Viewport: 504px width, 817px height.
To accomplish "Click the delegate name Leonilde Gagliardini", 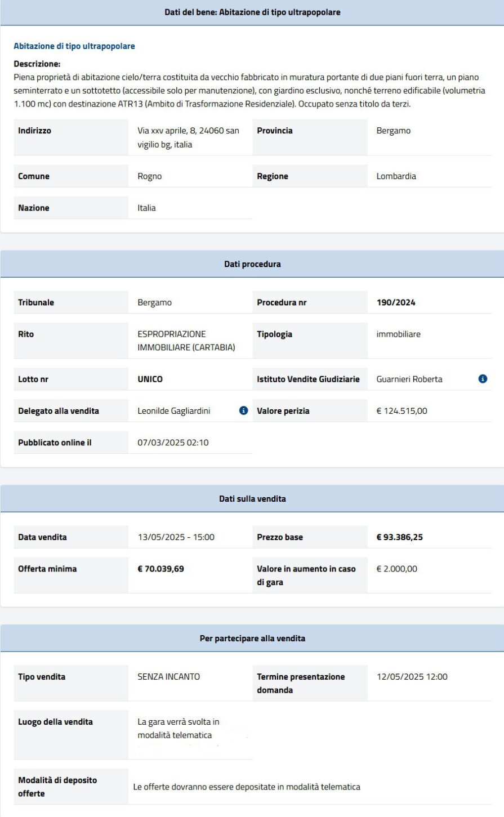I will pos(173,411).
